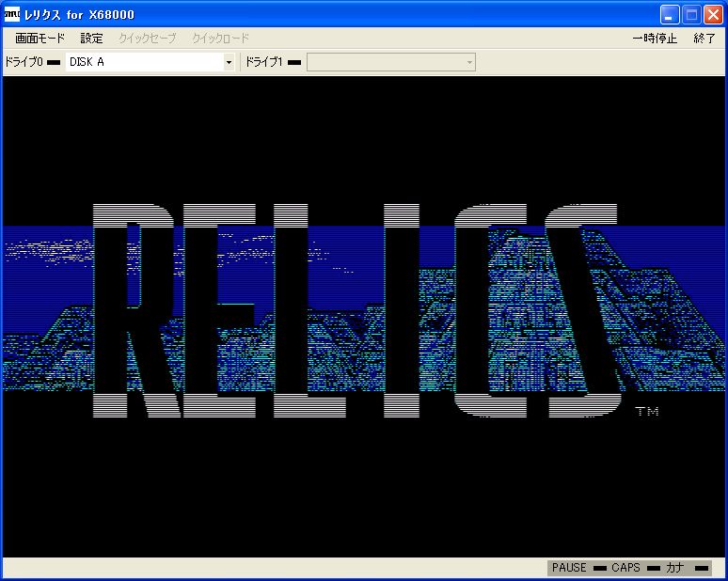Click the Drive 0 access LED indicator
Screen dimensions: 728x581
coord(54,63)
